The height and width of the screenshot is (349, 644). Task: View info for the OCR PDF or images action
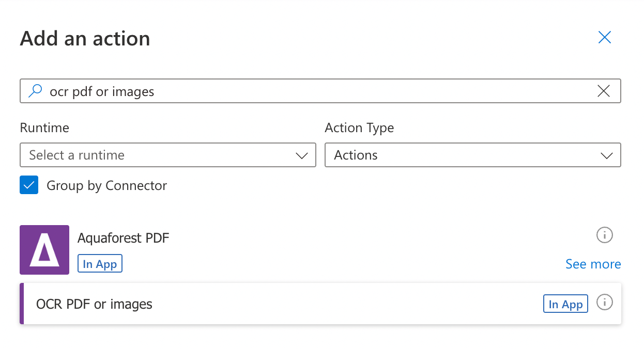(x=604, y=303)
